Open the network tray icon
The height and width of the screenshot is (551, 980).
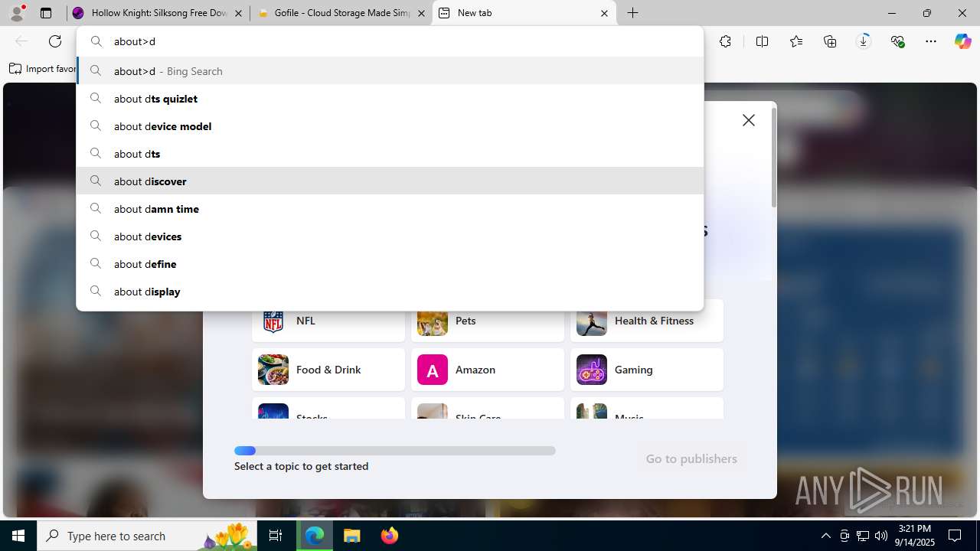862,536
